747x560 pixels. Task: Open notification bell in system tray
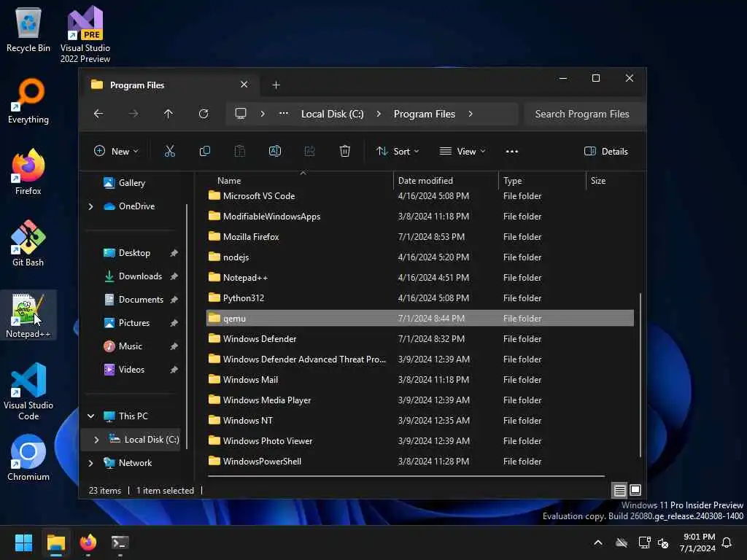tap(727, 542)
